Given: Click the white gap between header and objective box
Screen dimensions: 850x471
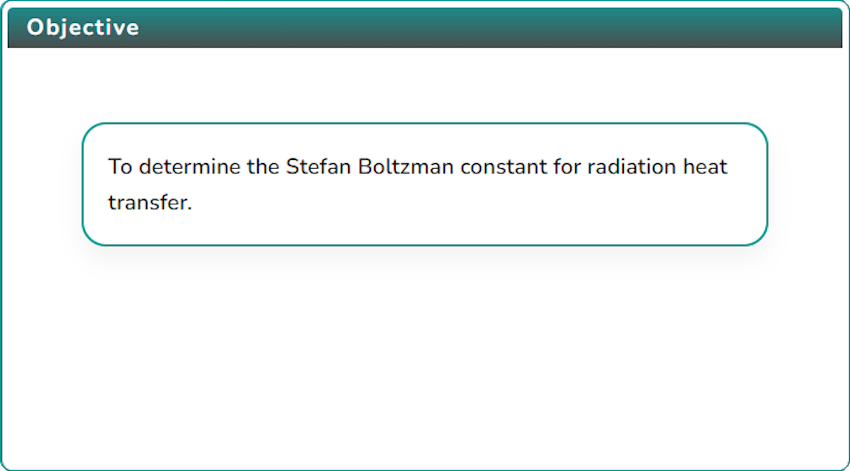Looking at the screenshot, I should (x=425, y=85).
